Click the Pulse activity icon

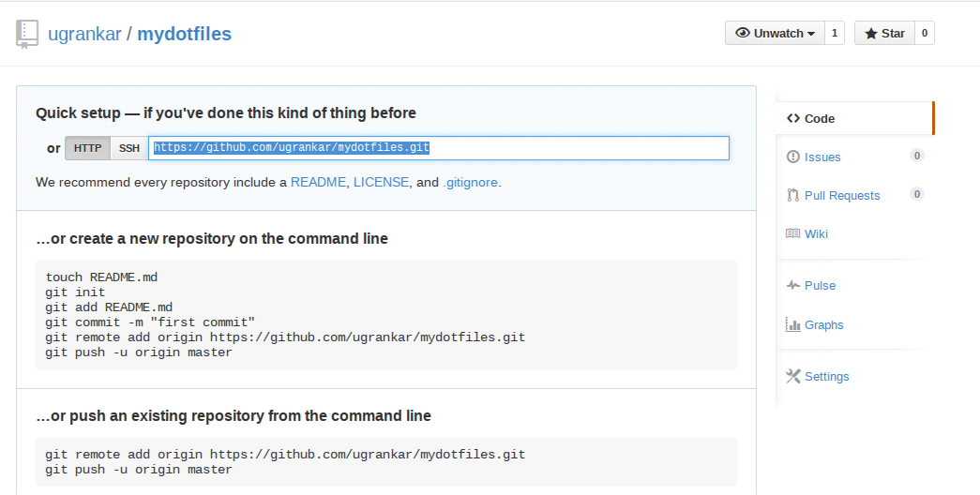coord(793,286)
